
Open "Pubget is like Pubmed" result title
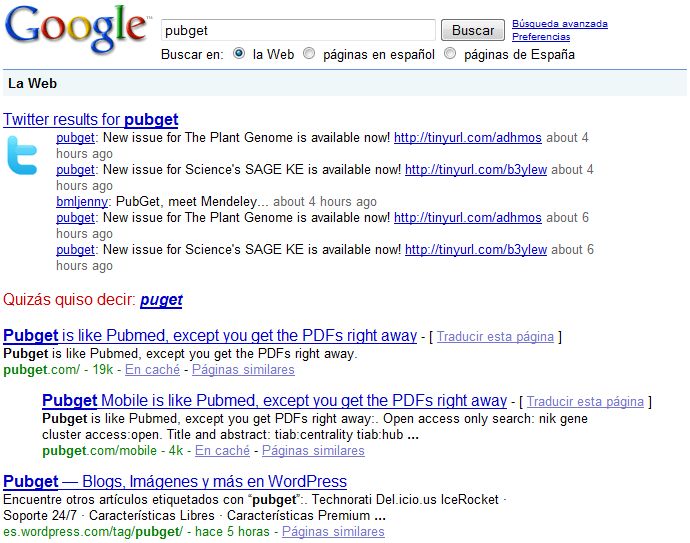pos(210,336)
